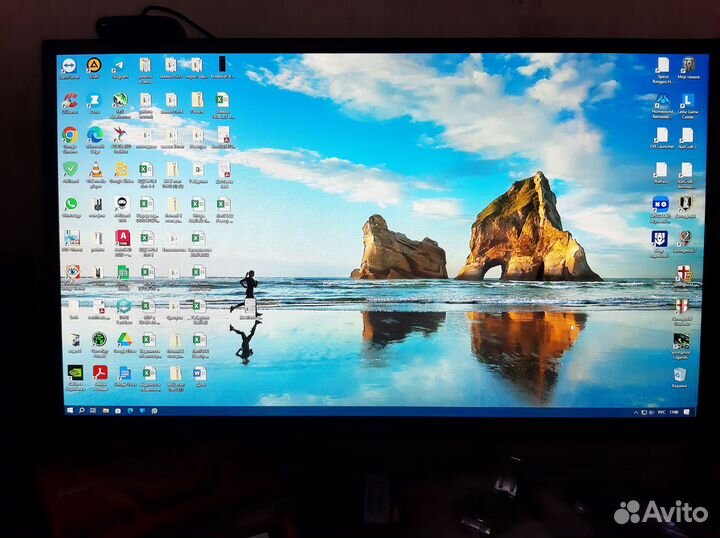Viewport: 720px width, 538px height.
Task: Open File Explorer from the taskbar
Action: pos(106,410)
